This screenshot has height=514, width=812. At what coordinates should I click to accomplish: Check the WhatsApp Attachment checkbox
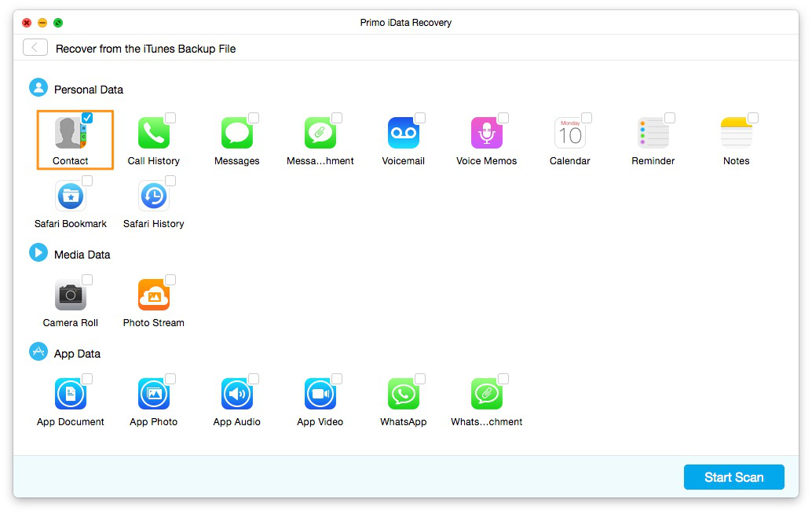click(503, 379)
